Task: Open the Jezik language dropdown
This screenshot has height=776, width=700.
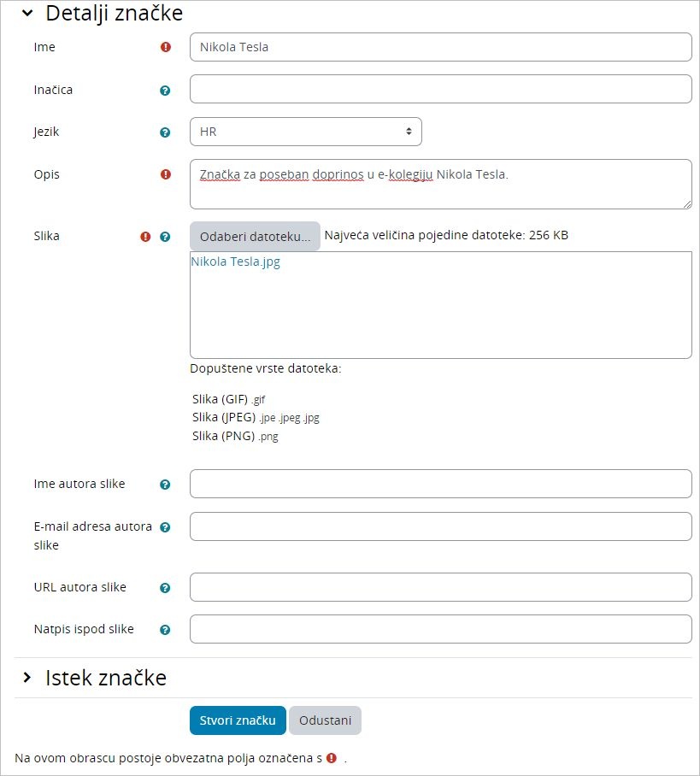Action: coord(305,132)
